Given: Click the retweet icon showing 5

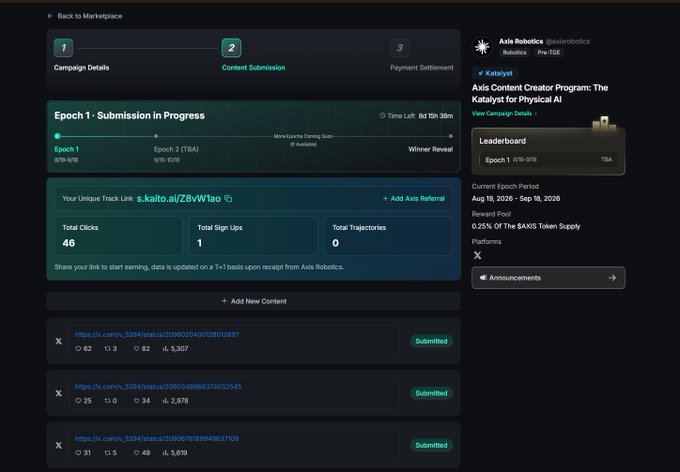Looking at the screenshot, I should (107, 453).
